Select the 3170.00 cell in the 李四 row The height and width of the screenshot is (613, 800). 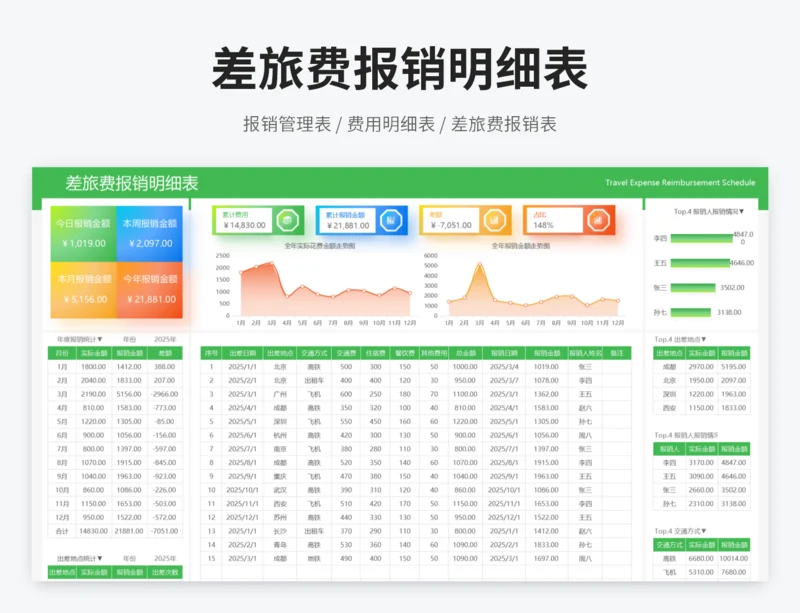[x=701, y=463]
